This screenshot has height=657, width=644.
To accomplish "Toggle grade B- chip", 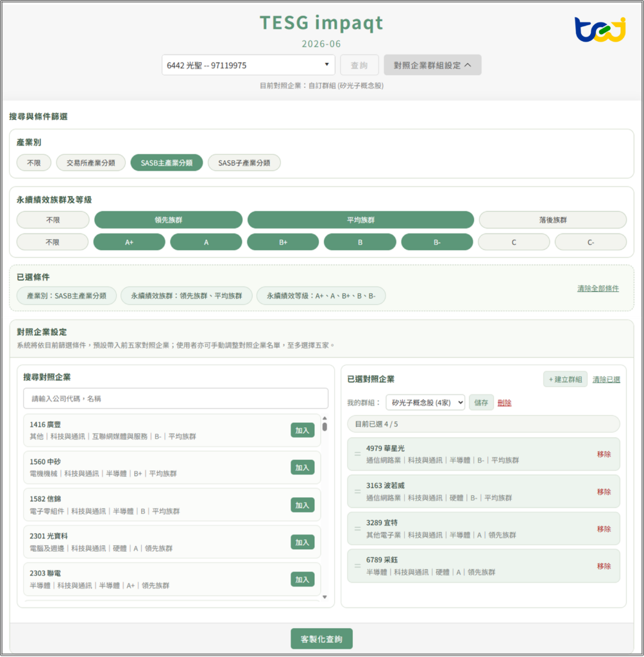I will click(437, 242).
